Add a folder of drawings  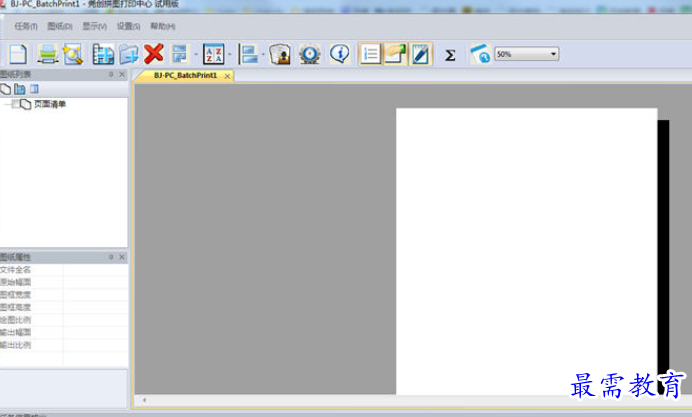click(x=128, y=54)
